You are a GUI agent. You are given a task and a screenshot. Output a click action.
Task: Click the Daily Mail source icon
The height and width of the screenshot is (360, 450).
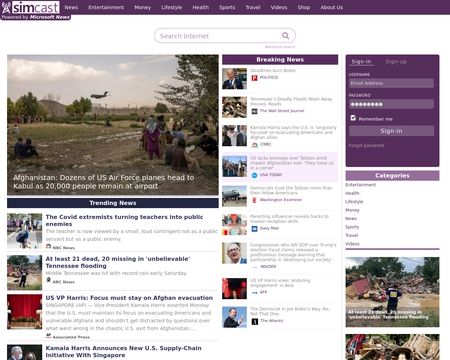coord(254,228)
